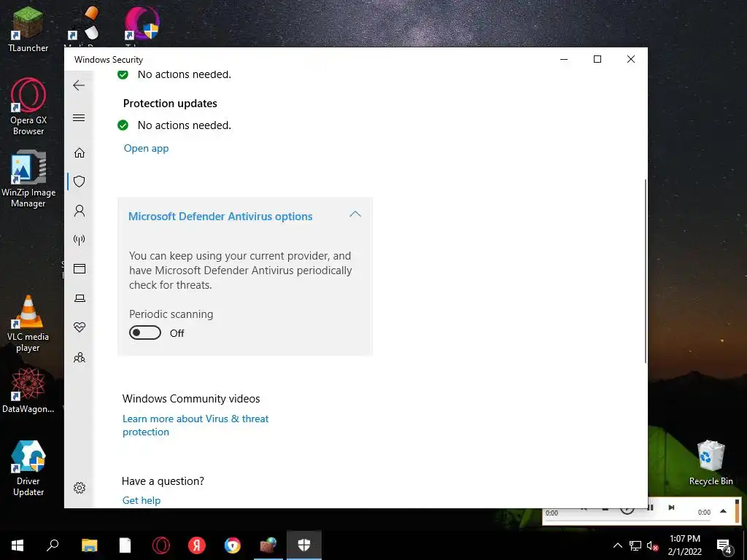Image resolution: width=747 pixels, height=560 pixels.
Task: Open Opera GX Browser desktop icon
Action: click(x=28, y=106)
